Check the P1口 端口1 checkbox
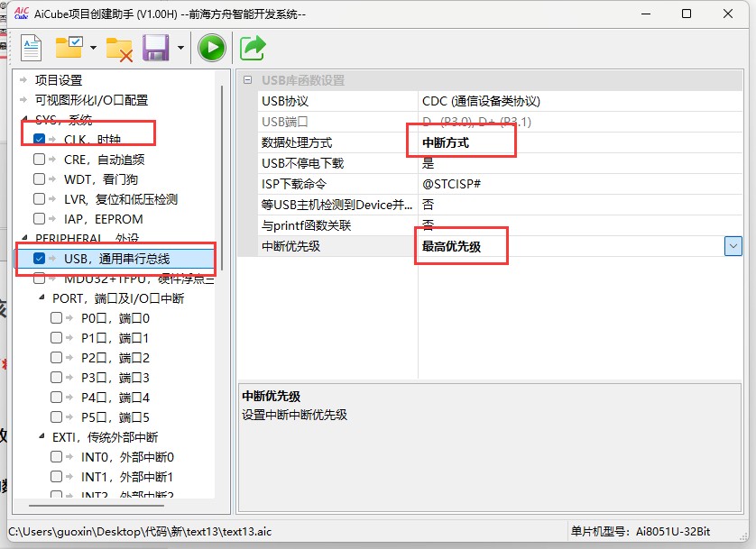 point(57,337)
